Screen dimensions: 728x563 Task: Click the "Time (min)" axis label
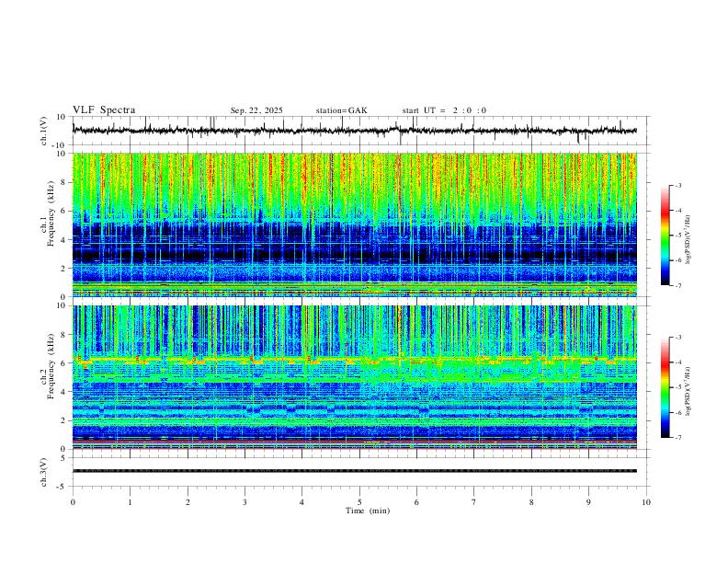368,511
